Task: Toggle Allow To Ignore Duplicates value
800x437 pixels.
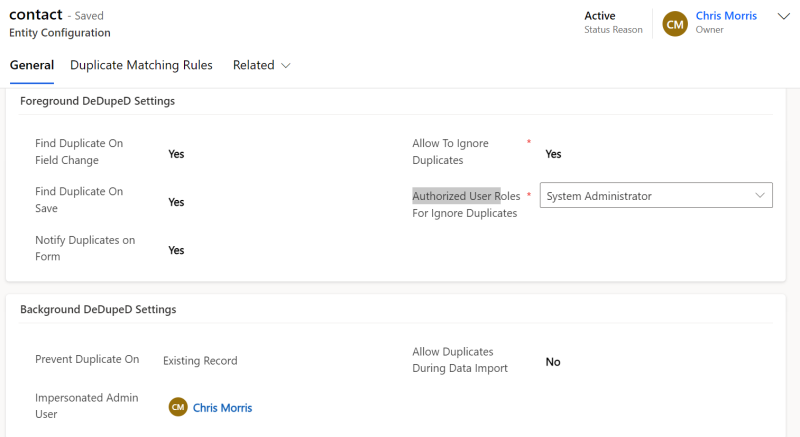Action: point(553,154)
